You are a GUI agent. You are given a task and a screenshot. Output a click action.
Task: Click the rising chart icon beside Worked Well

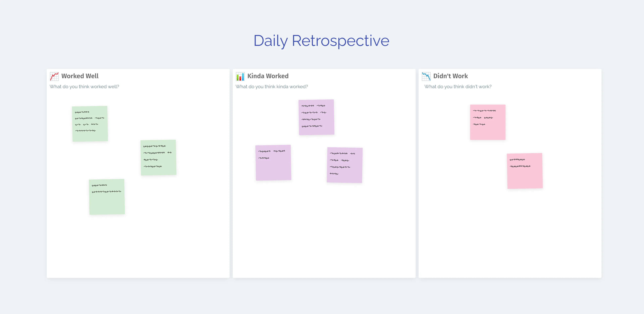point(54,76)
